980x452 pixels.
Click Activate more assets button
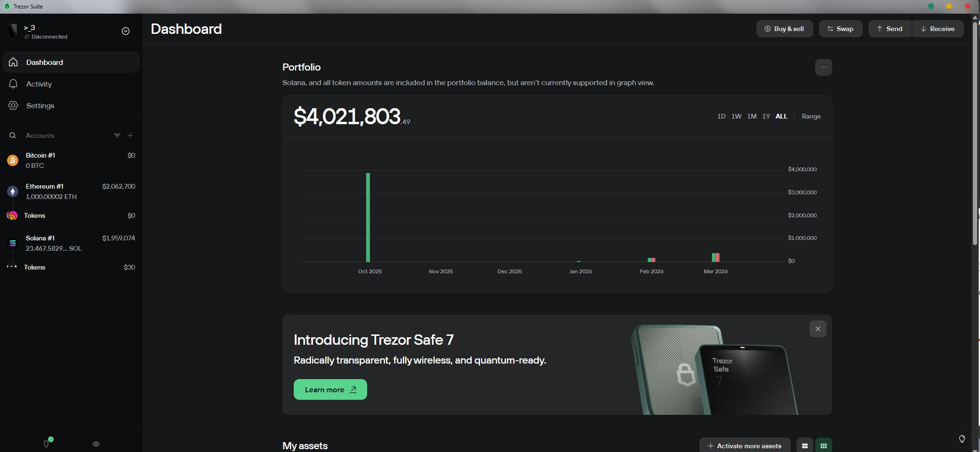click(x=745, y=446)
